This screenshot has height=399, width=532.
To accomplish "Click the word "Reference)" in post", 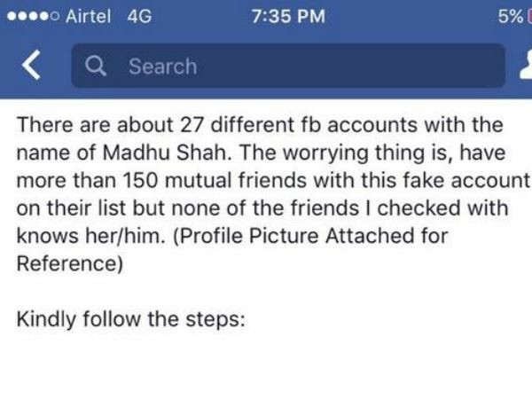I will (67, 262).
